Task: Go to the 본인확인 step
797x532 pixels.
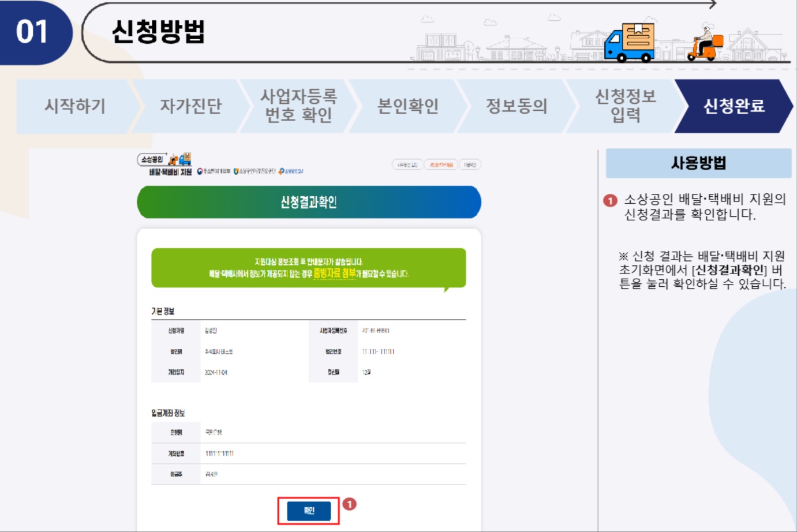Action: click(x=408, y=106)
